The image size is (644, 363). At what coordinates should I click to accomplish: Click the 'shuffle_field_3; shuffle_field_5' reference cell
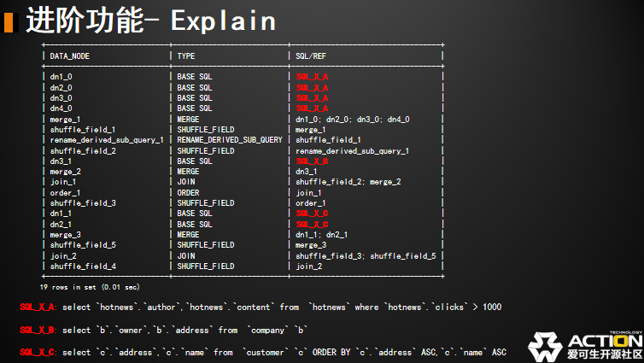coord(366,255)
